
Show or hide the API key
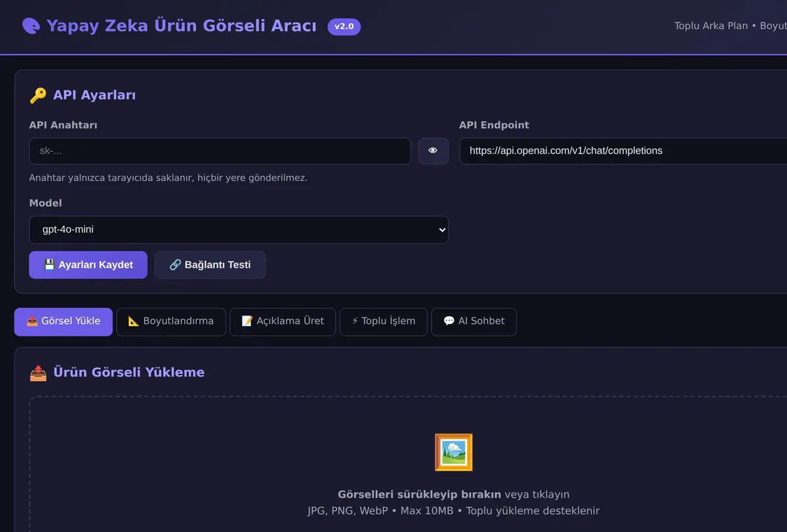point(433,151)
